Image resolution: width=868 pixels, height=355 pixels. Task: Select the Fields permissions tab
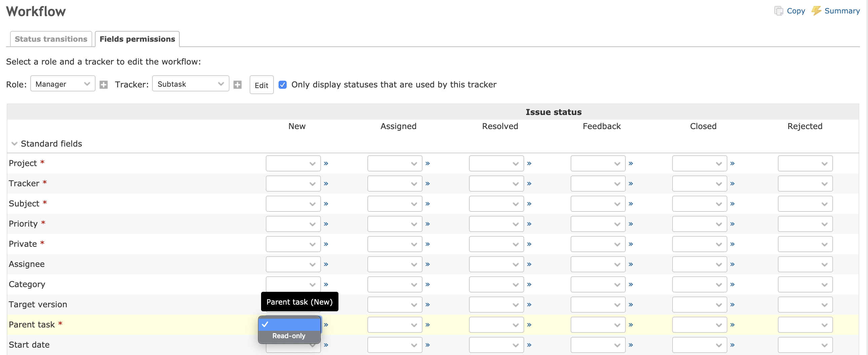[x=137, y=39]
